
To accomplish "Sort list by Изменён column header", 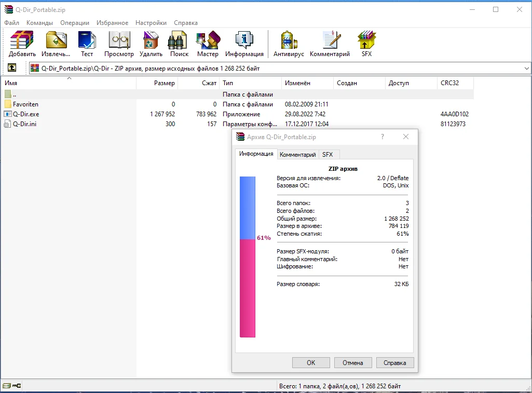I will tap(307, 83).
